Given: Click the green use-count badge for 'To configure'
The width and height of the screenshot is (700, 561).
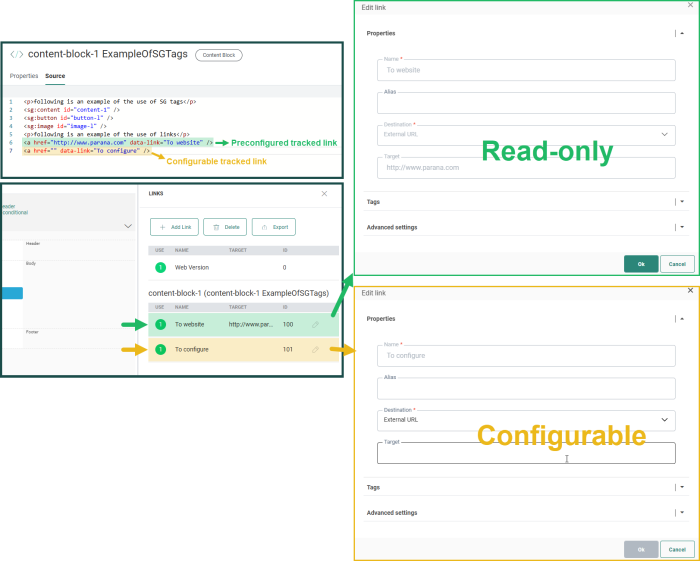Looking at the screenshot, I should point(160,349).
